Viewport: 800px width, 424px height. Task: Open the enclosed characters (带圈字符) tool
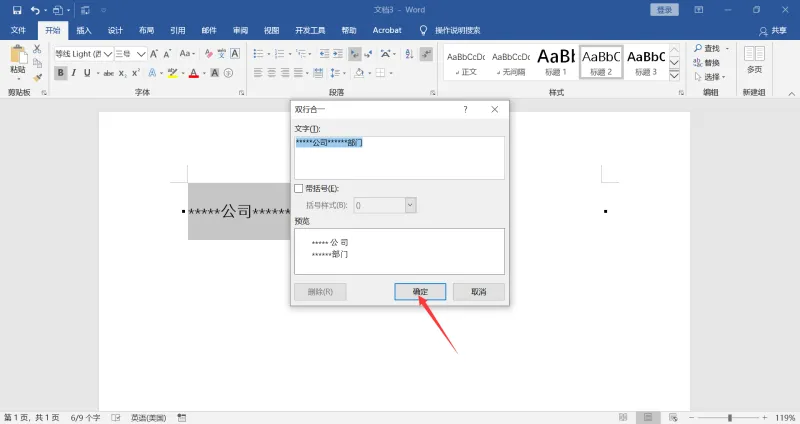click(x=228, y=73)
